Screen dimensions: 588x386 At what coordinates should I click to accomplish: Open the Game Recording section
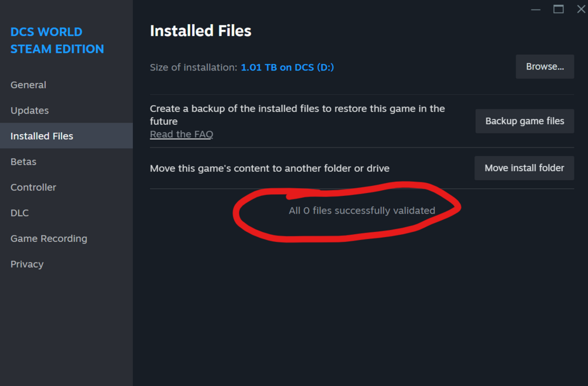point(49,238)
